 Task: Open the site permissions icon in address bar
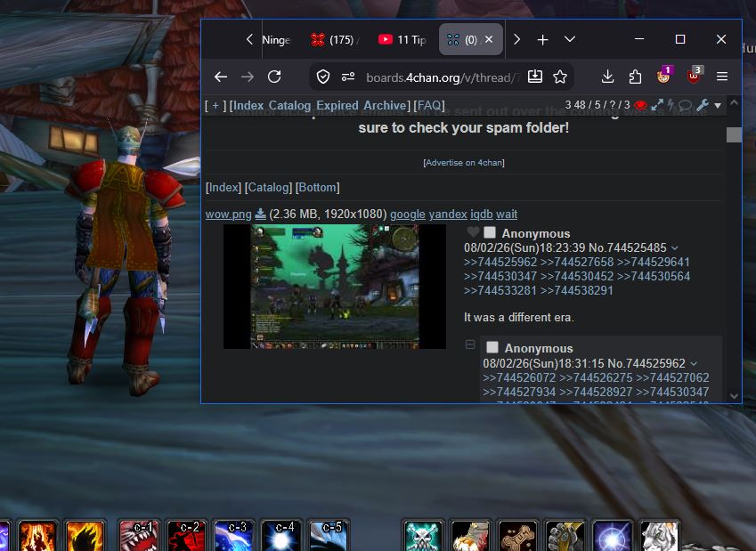[348, 77]
